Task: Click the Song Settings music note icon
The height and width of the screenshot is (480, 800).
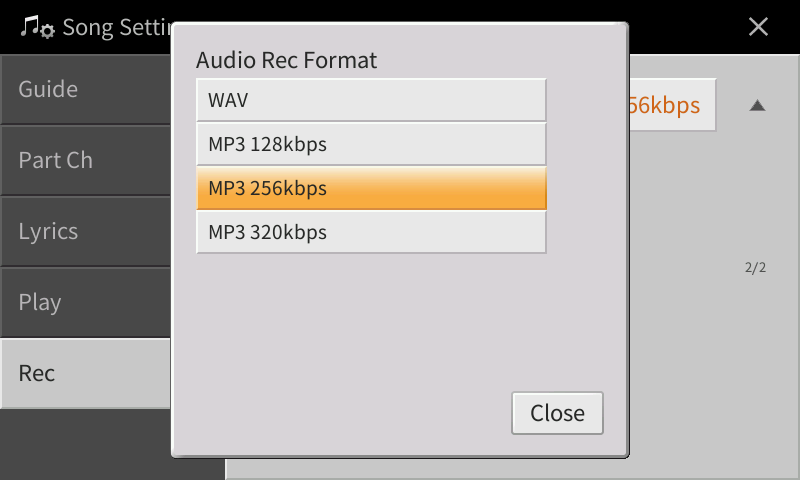Action: [x=38, y=27]
